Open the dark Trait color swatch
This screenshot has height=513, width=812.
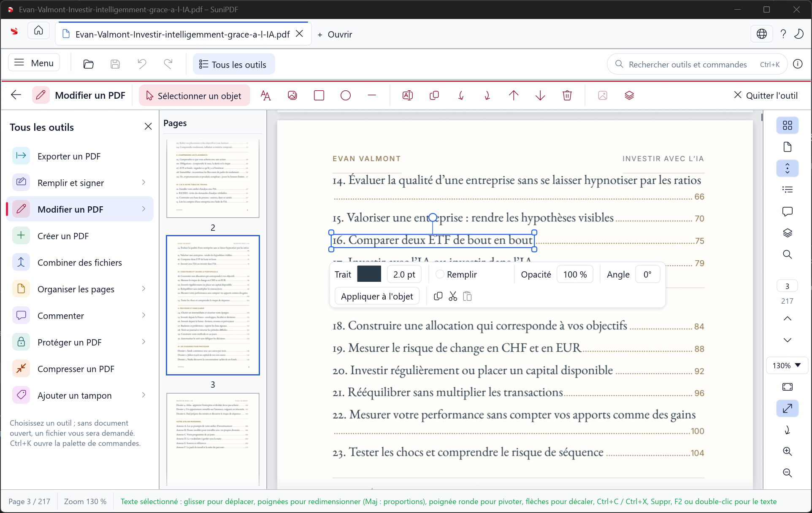(x=369, y=274)
